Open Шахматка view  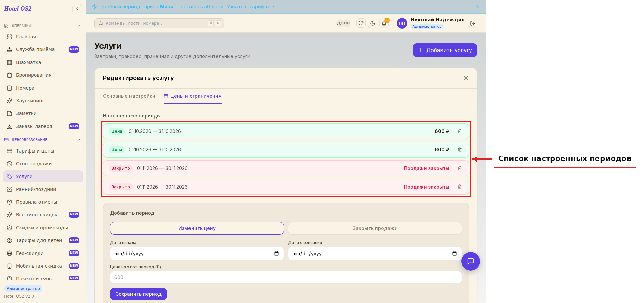tap(43, 62)
